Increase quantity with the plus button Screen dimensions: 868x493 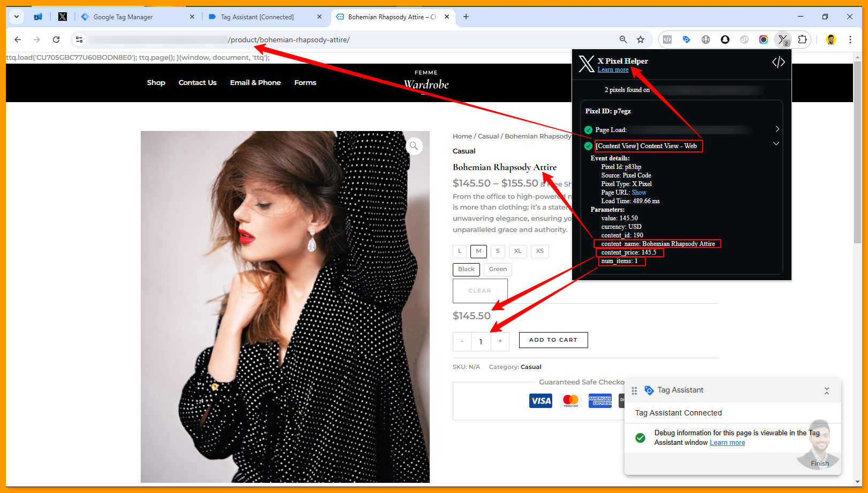coord(500,341)
